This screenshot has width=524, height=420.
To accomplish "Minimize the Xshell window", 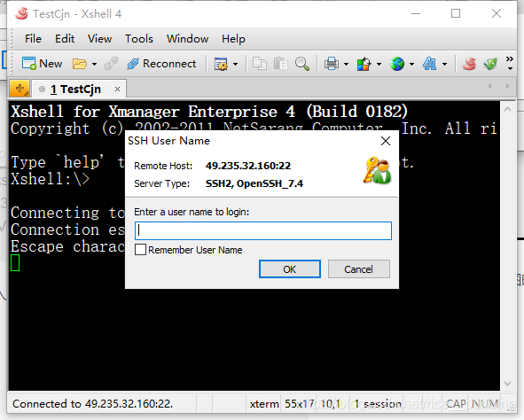I will coord(416,13).
